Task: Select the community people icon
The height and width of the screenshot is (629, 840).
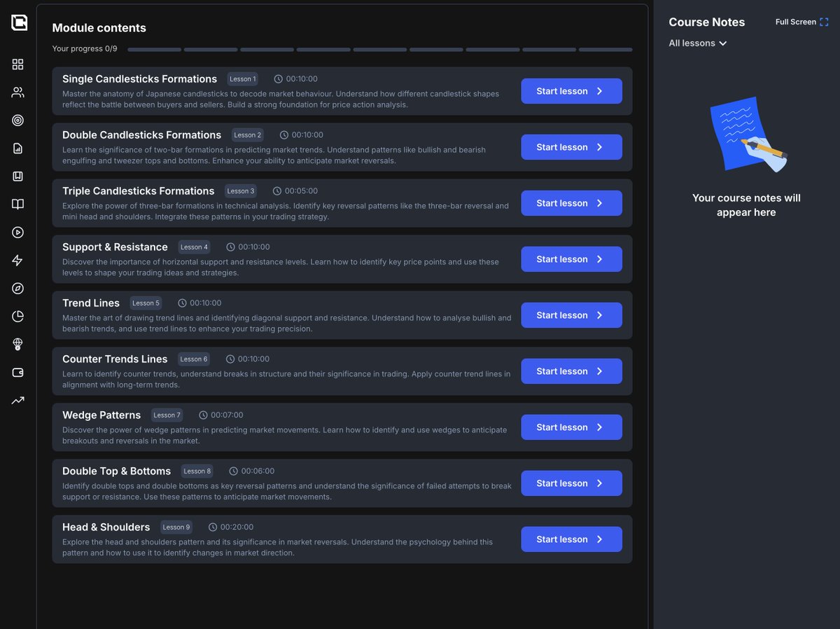Action: pyautogui.click(x=17, y=92)
